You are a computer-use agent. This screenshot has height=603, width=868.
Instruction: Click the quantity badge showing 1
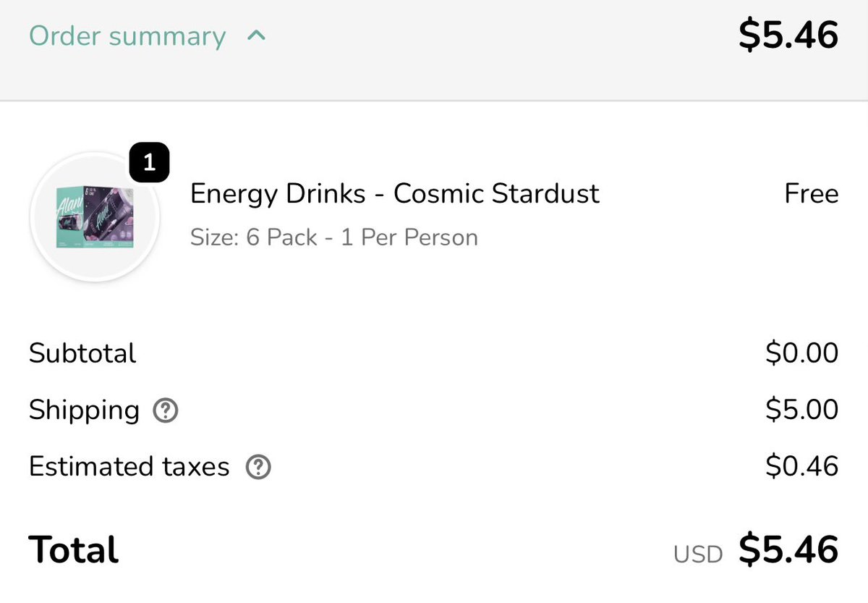[x=149, y=164]
